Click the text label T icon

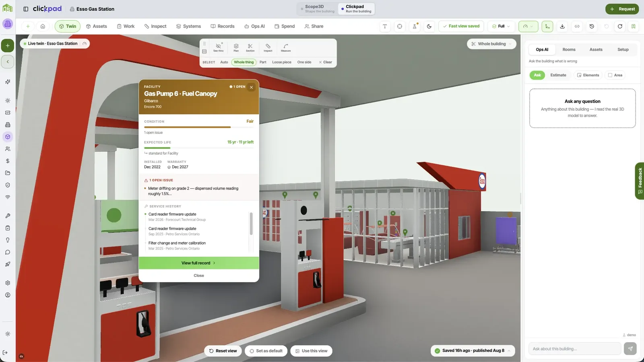[385, 26]
